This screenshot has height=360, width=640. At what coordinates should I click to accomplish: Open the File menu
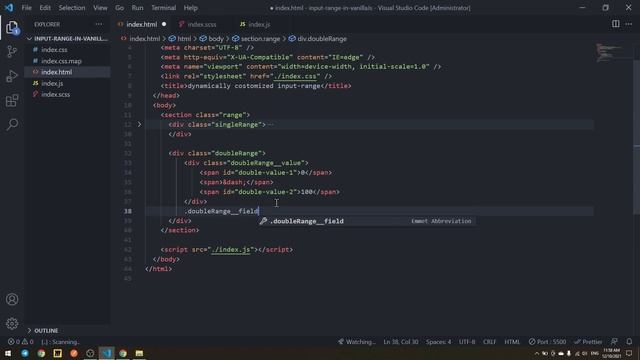tap(27, 8)
